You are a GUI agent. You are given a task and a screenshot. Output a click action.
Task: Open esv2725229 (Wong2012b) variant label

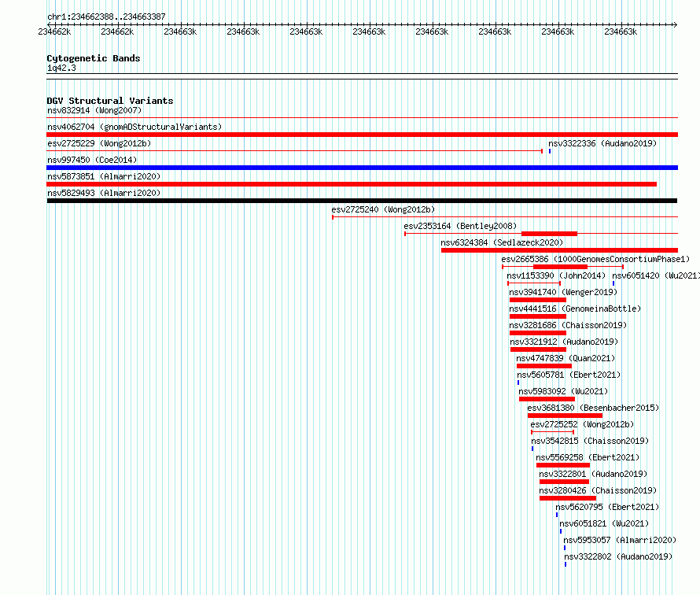pos(99,143)
